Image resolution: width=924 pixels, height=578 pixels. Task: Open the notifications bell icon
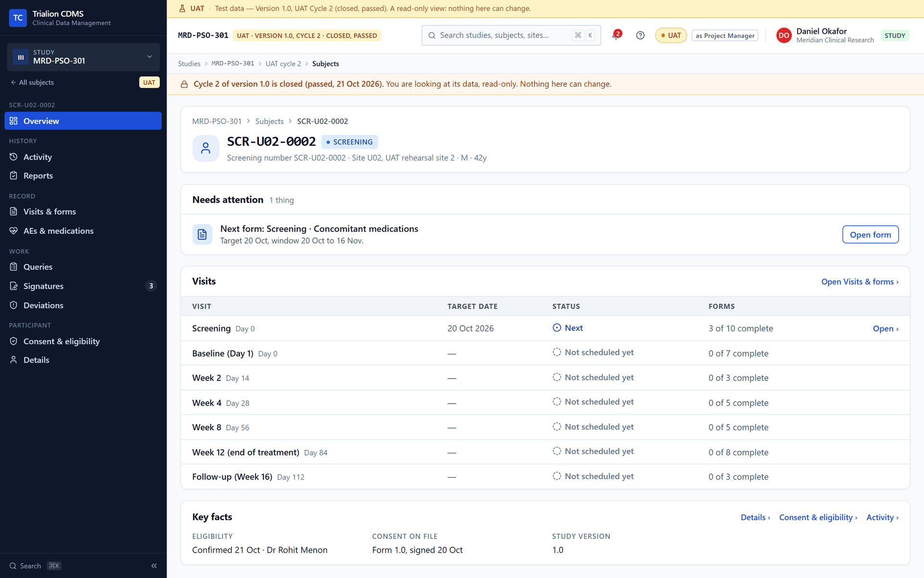coord(616,35)
